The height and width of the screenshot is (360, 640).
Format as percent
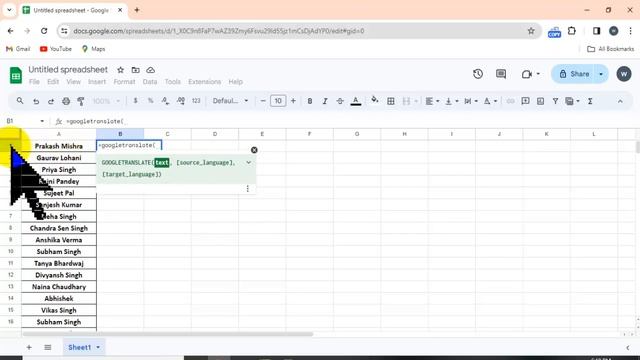point(150,101)
